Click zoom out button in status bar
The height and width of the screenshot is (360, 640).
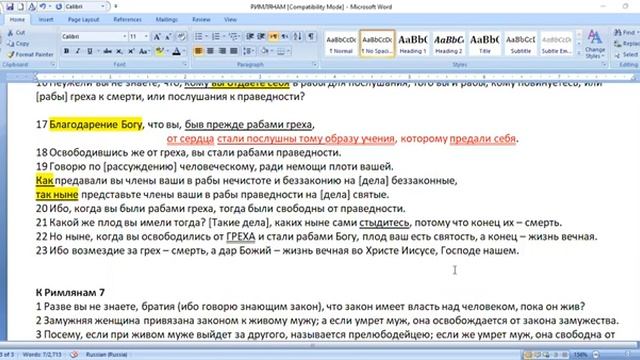click(596, 355)
